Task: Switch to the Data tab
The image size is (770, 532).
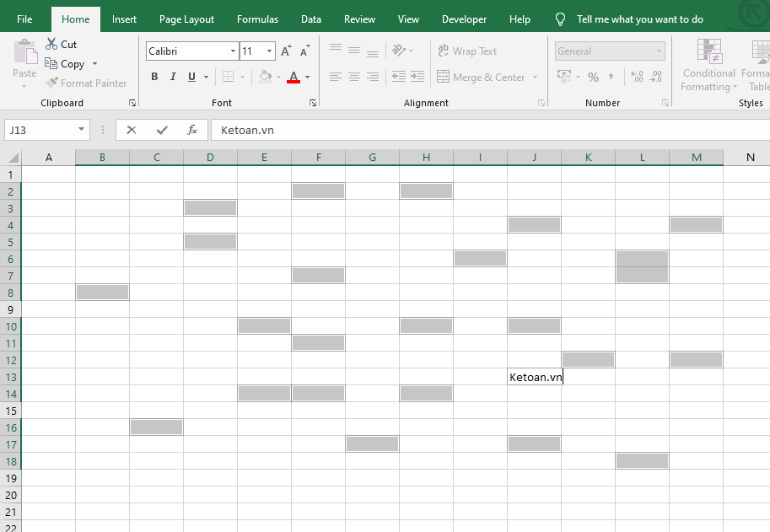Action: 311,19
